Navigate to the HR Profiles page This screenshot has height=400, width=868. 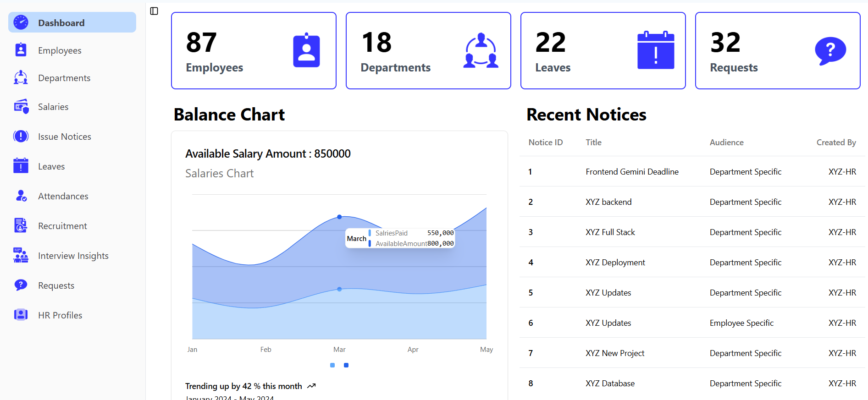tap(60, 315)
